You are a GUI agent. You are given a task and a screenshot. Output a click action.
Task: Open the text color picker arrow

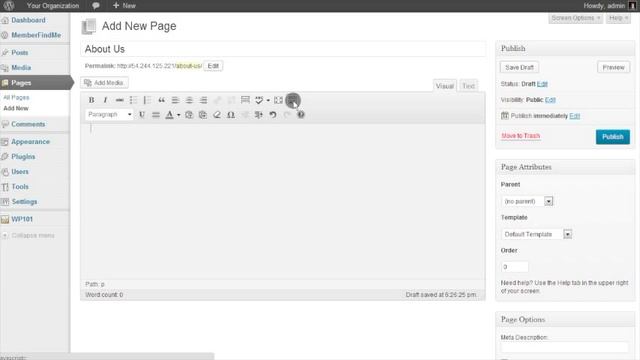(178, 115)
